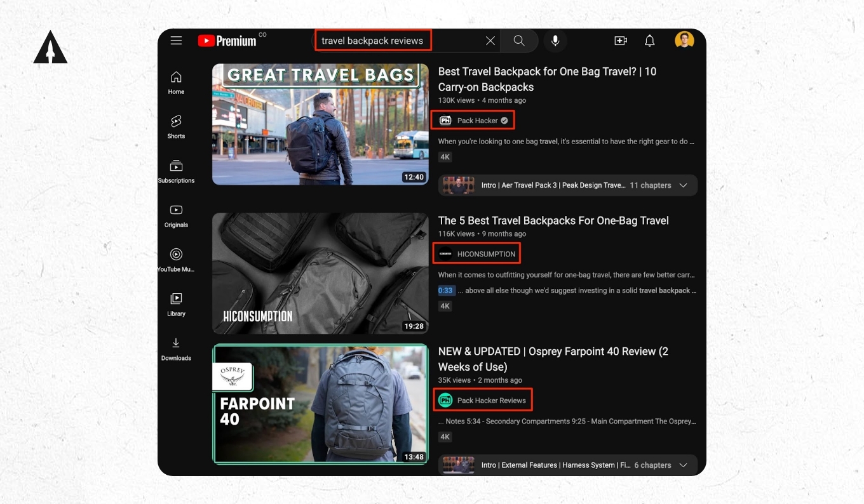Clear the search box with the X

coord(490,41)
